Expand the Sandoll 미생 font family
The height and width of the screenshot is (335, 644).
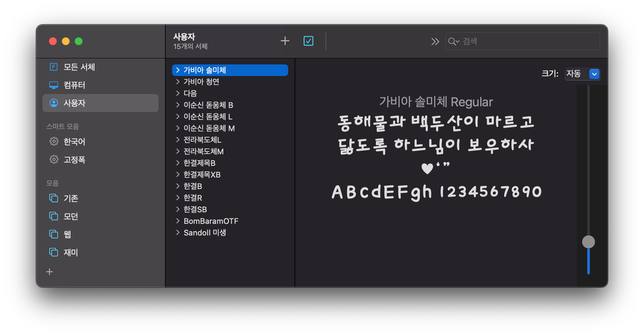[x=178, y=232]
